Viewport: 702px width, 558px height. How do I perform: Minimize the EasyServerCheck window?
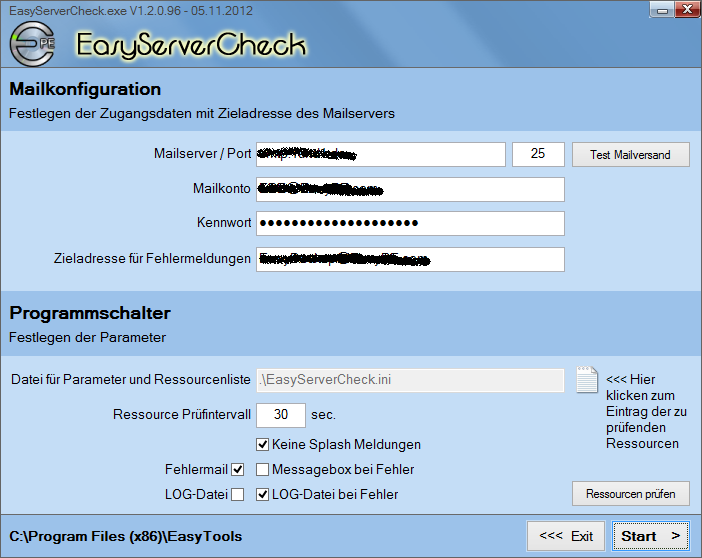coord(661,9)
